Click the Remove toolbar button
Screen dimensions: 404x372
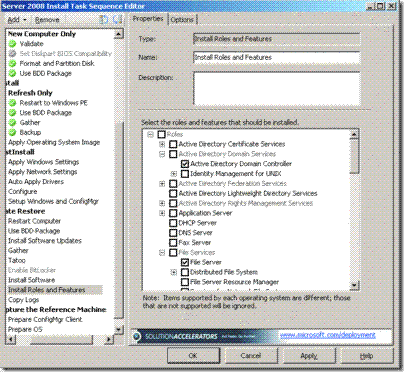tap(47, 20)
